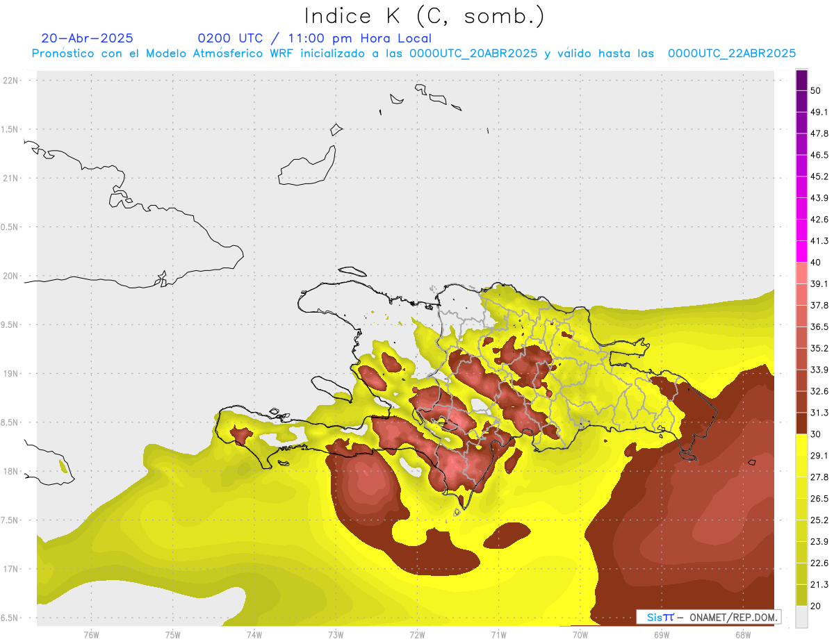834x644 pixels.
Task: Click the "20" value on the color scale
Action: (815, 606)
